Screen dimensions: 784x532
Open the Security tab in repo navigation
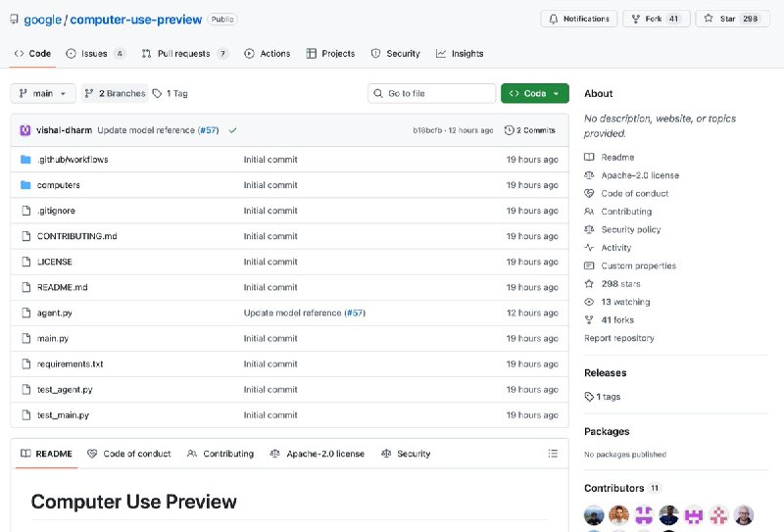(396, 54)
